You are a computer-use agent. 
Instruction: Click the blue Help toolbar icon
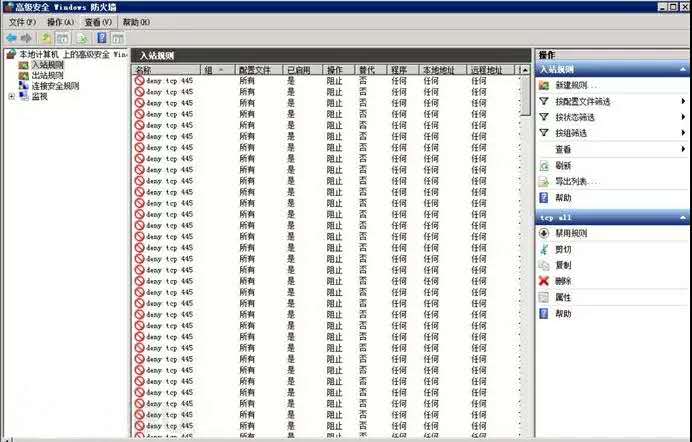[x=102, y=38]
